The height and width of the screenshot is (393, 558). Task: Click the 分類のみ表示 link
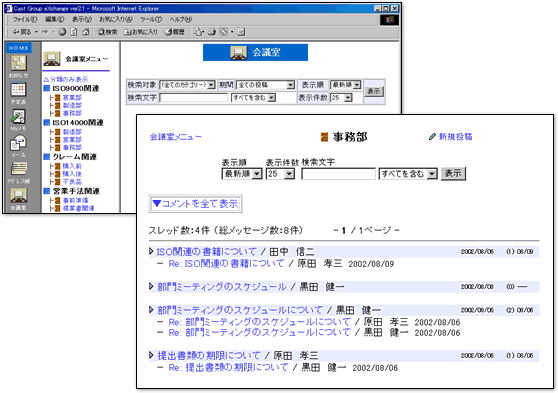[66, 79]
